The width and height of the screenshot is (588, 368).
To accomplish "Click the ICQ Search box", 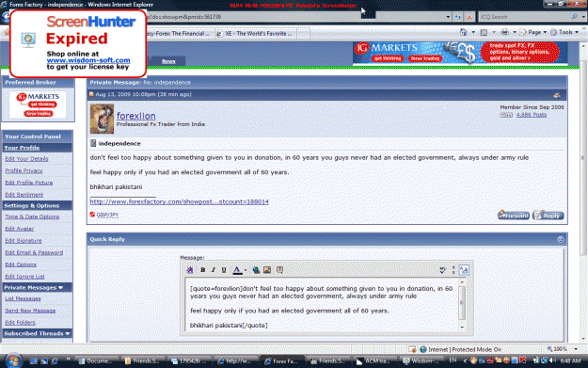I will (x=524, y=17).
